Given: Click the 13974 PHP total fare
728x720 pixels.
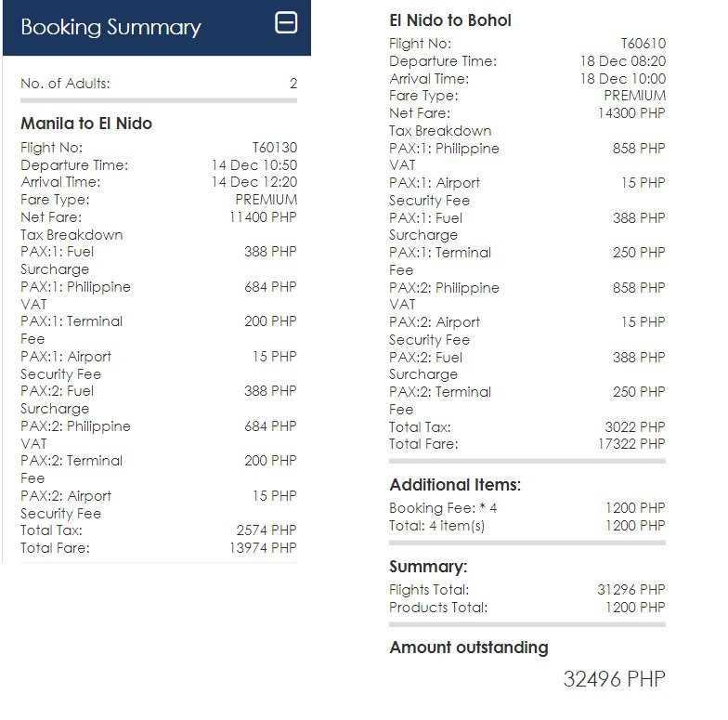Looking at the screenshot, I should (263, 548).
